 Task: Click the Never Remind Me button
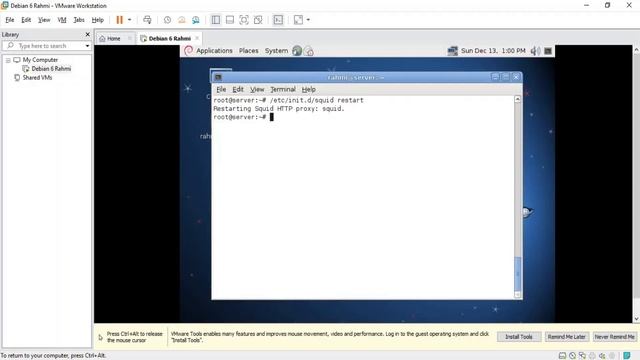pos(614,337)
